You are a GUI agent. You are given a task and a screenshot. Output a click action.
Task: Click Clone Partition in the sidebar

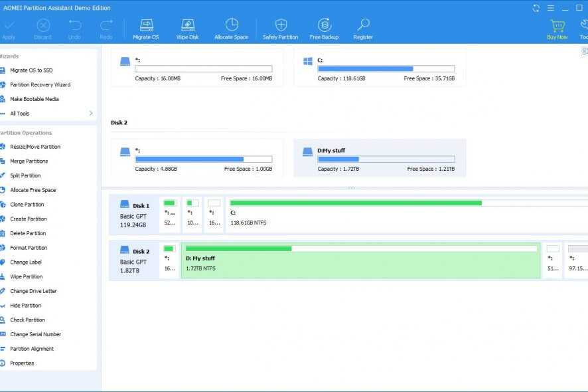(x=27, y=205)
